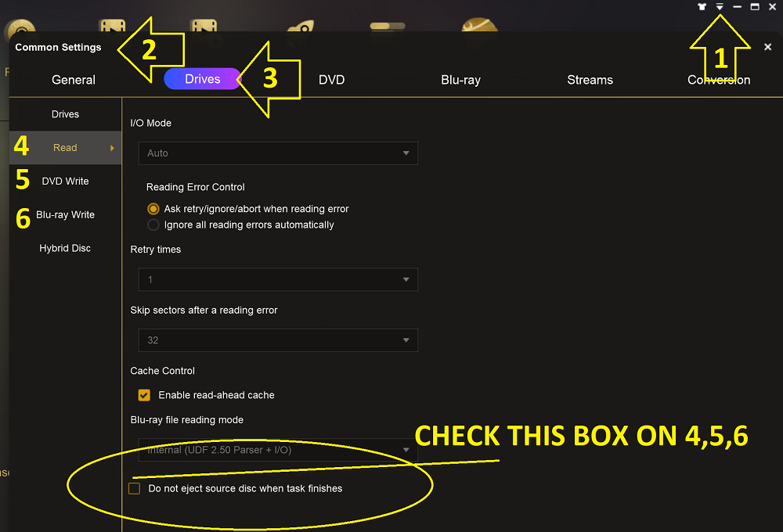Open the Retry times dropdown

[x=278, y=279]
